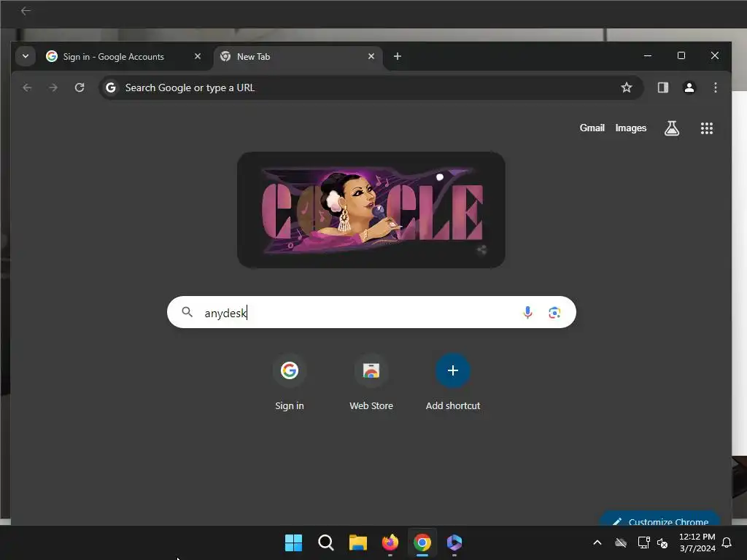Bookmark this tab with the star icon
The height and width of the screenshot is (560, 747).
627,87
